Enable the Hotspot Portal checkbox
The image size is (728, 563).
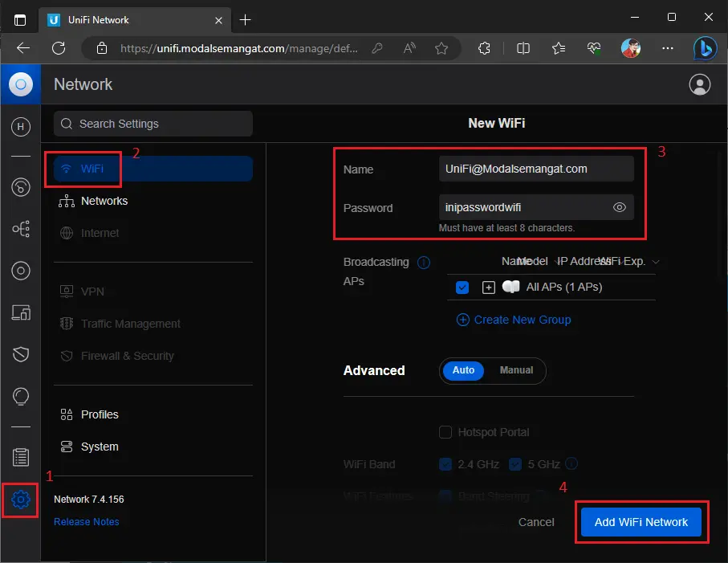(445, 432)
